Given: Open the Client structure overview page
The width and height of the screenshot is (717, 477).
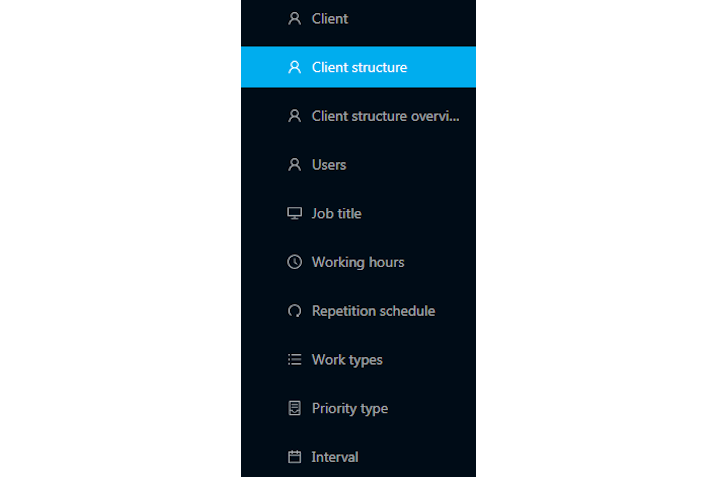Looking at the screenshot, I should [x=358, y=116].
